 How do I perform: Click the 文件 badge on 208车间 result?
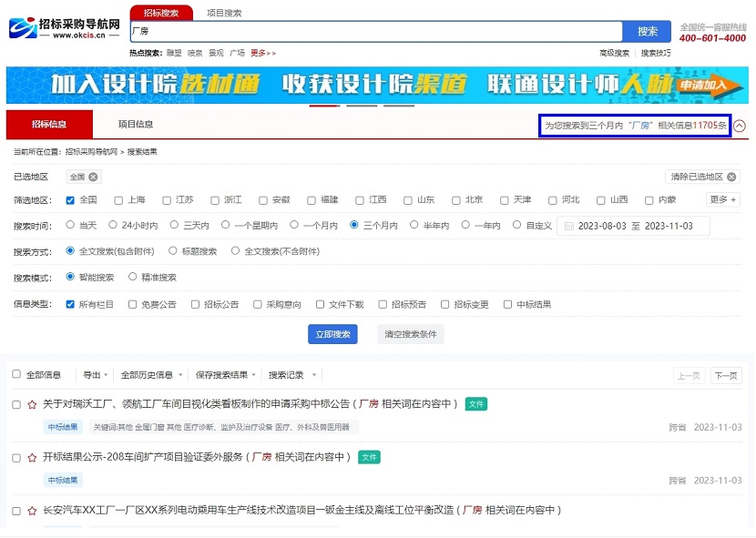tap(369, 457)
